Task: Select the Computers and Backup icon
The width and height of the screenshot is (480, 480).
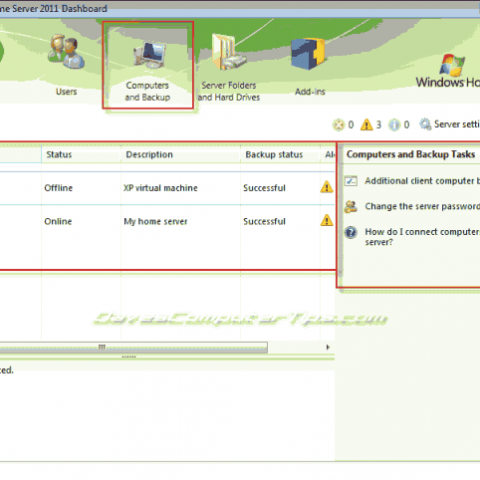Action: coord(149,55)
